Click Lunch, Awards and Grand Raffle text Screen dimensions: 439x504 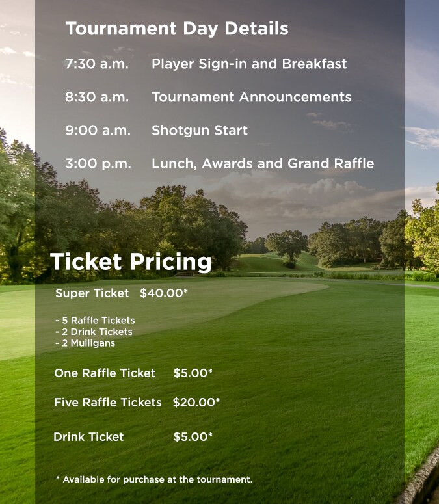coord(263,164)
